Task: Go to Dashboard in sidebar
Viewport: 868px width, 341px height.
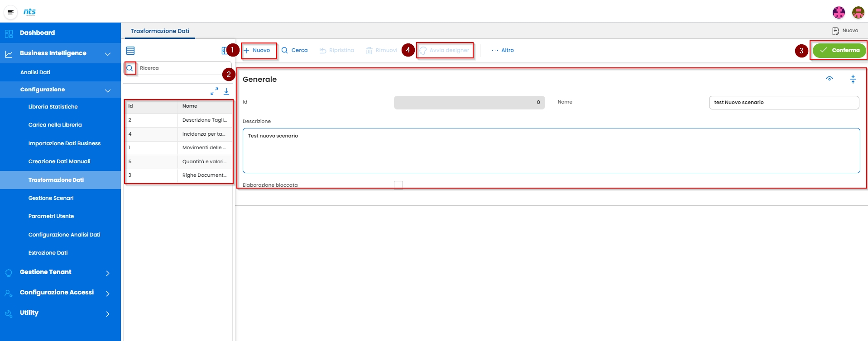Action: (37, 33)
